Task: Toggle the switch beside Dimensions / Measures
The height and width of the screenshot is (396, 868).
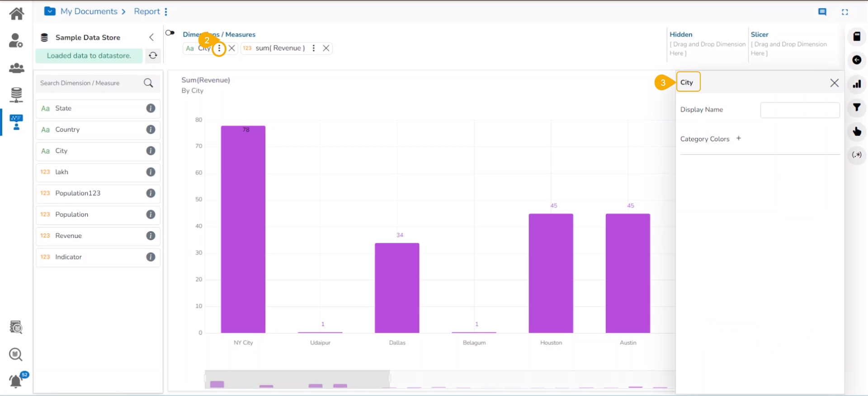Action: (170, 33)
